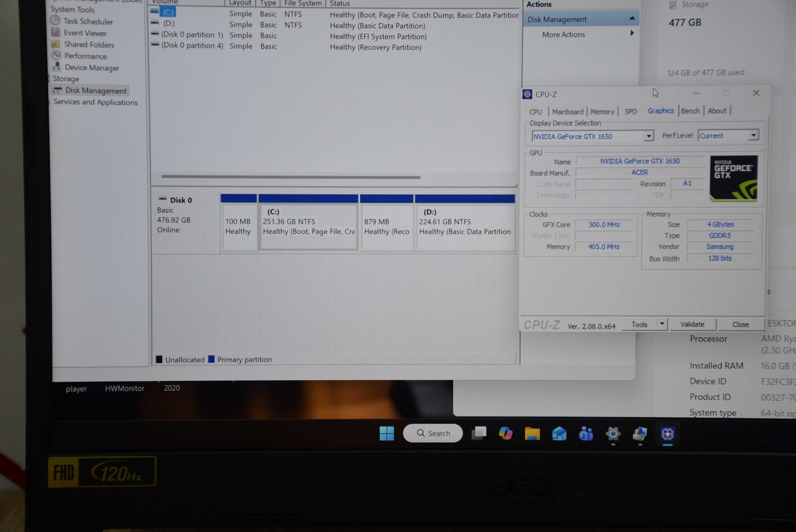Open Shared Folders in the sidebar
The image size is (796, 532).
89,44
